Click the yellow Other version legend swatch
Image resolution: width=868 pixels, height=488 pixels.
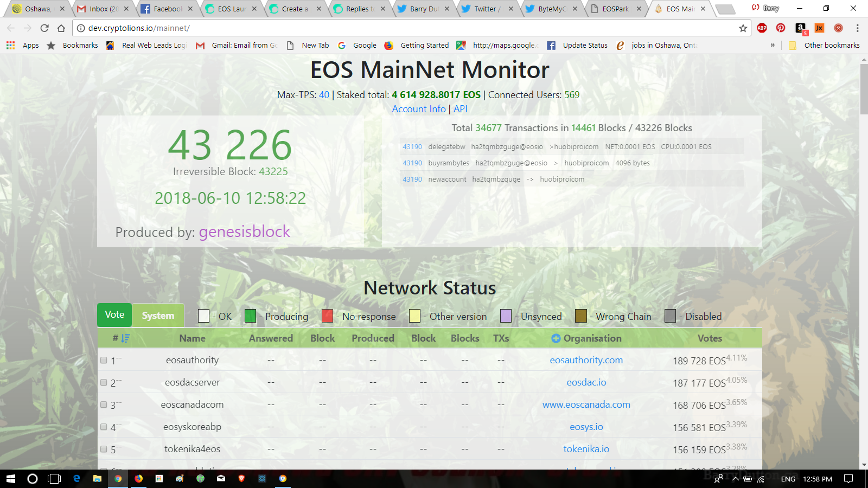(x=414, y=316)
